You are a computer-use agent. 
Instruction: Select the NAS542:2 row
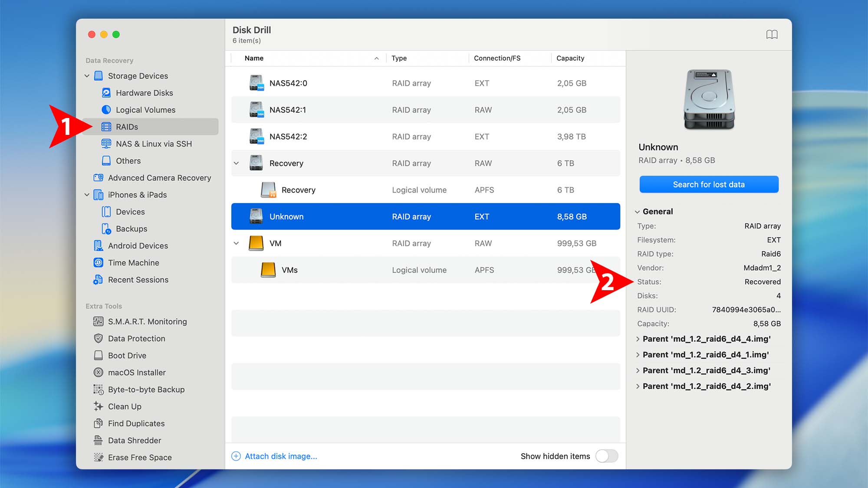pyautogui.click(x=425, y=137)
